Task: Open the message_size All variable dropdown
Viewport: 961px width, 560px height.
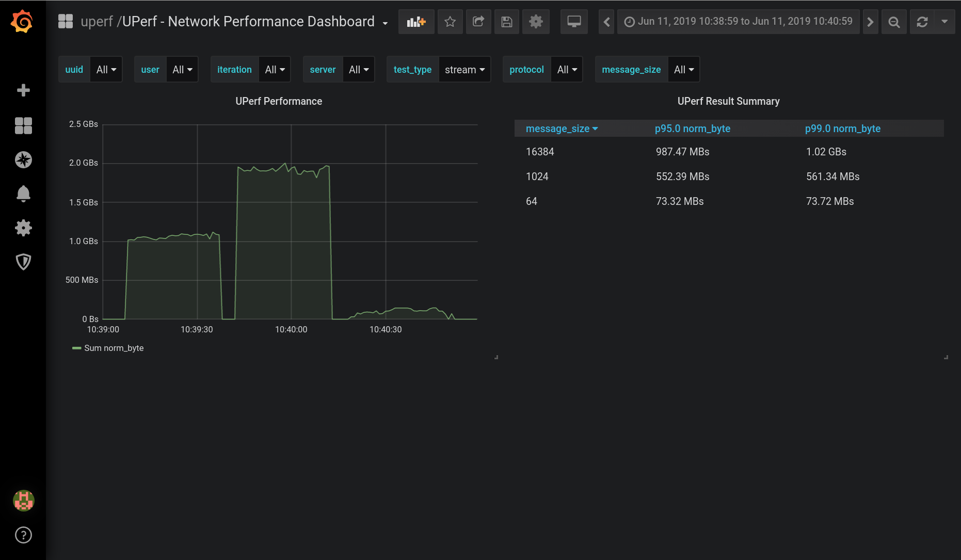Action: click(x=684, y=70)
